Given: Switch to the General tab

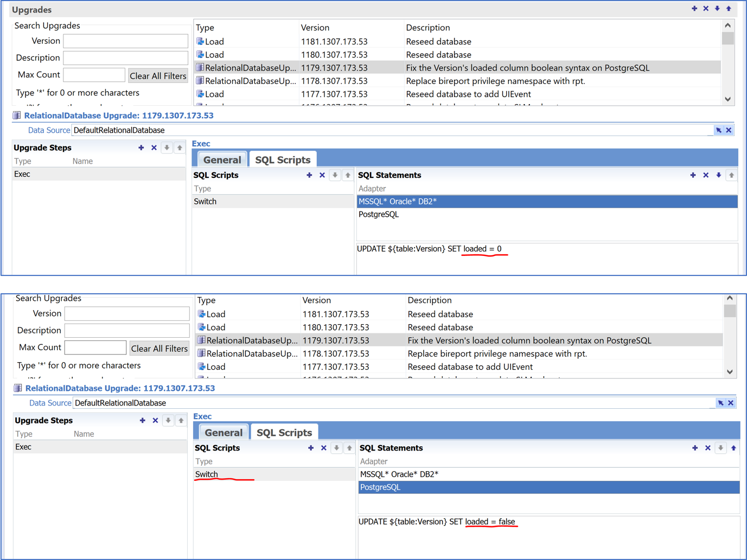Looking at the screenshot, I should [x=221, y=159].
